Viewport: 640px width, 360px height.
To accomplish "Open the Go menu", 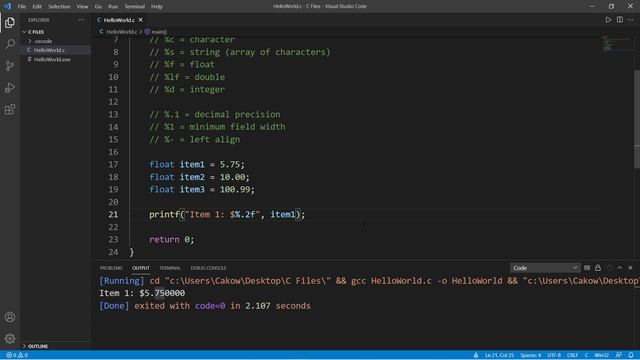I will (98, 6).
